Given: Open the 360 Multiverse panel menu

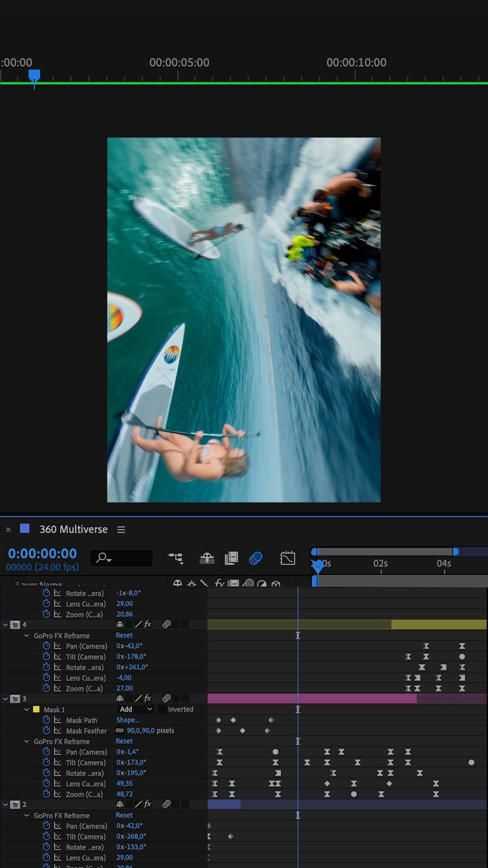Looking at the screenshot, I should pyautogui.click(x=121, y=529).
